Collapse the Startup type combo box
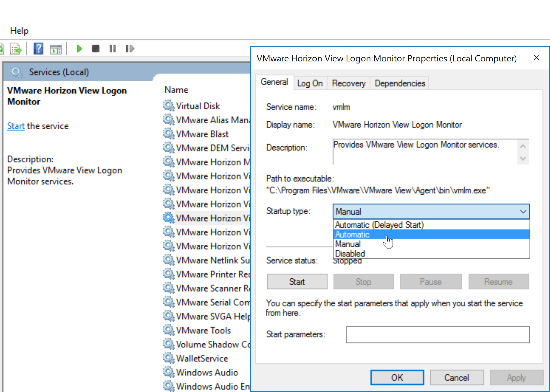 pyautogui.click(x=523, y=212)
